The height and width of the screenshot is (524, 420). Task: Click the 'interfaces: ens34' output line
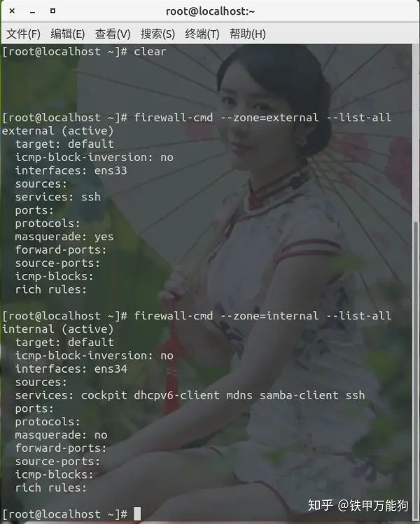(71, 369)
